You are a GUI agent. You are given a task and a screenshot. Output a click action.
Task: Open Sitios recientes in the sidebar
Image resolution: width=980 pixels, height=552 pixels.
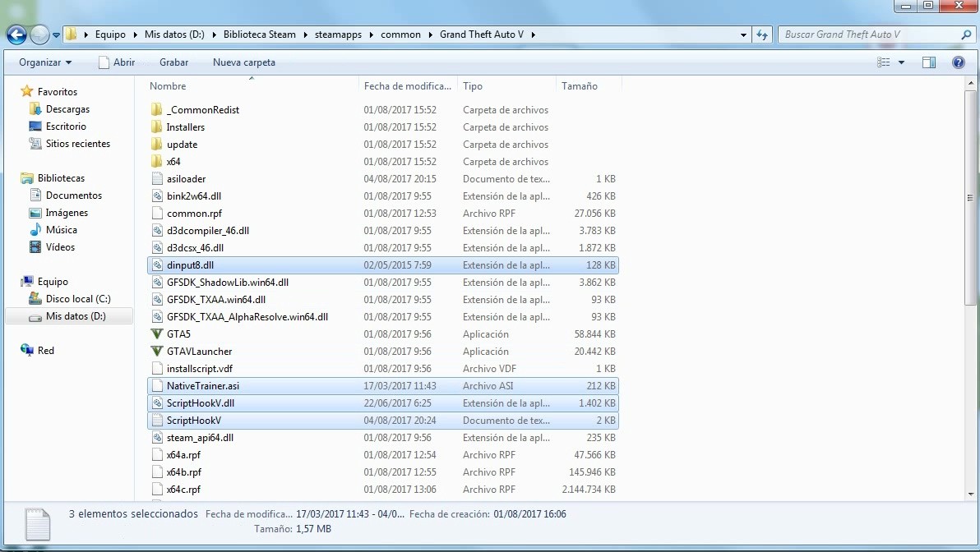pos(77,144)
